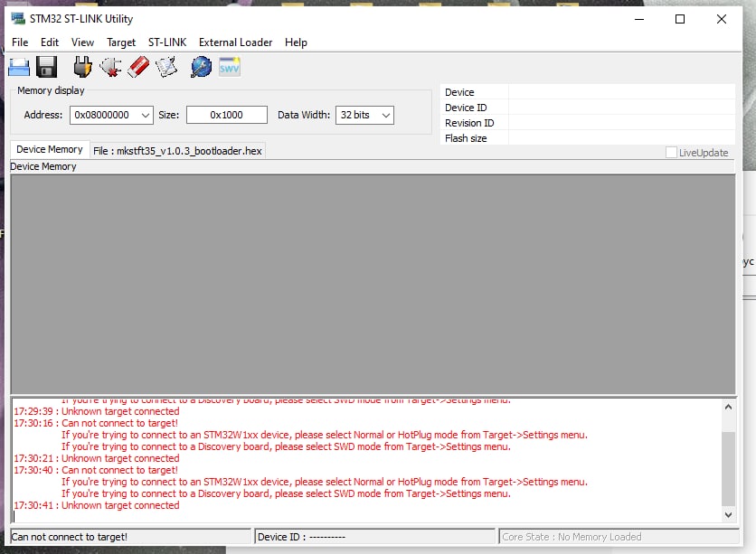Open the File menu
This screenshot has height=554, width=756.
point(20,42)
